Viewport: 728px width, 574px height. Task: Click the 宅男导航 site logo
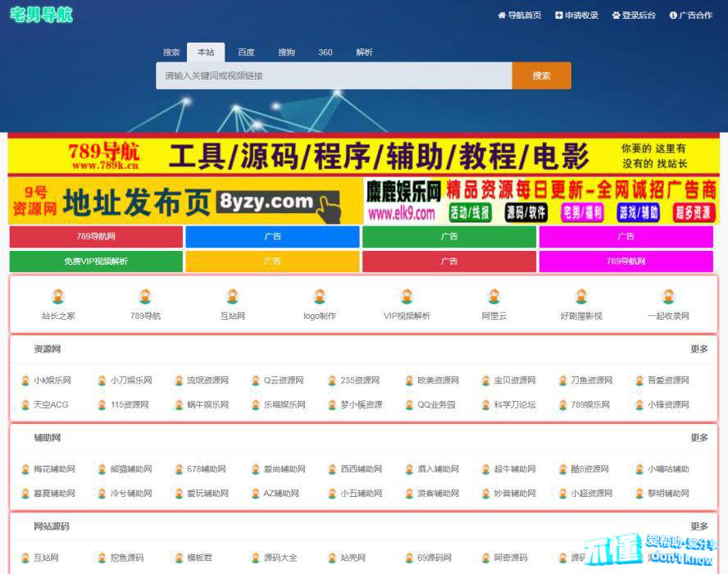[41, 15]
